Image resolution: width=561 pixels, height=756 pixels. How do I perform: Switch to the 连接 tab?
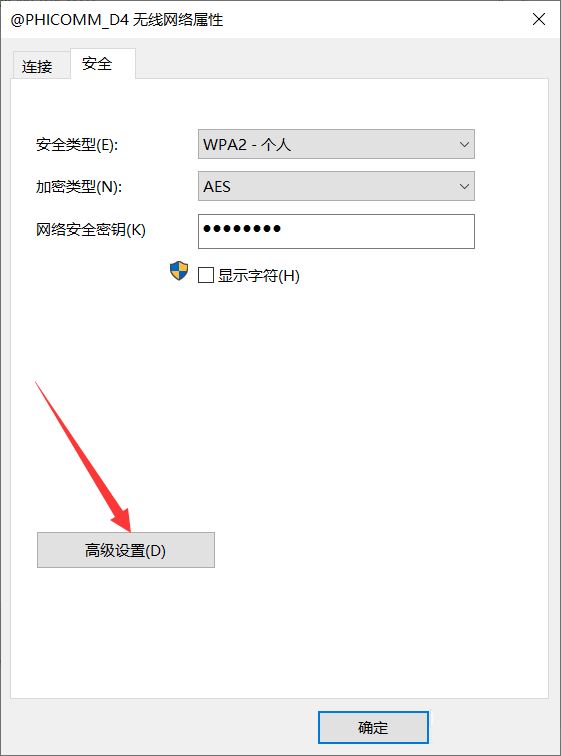coord(37,66)
